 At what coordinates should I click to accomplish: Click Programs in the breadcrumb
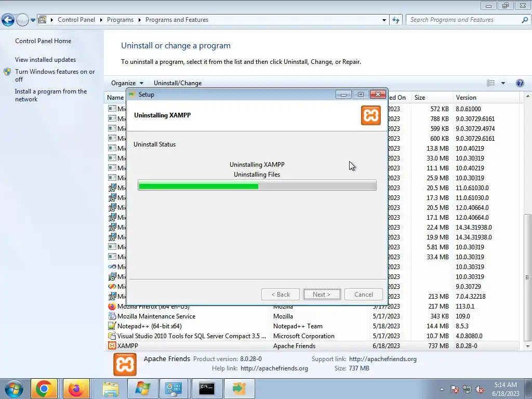click(x=120, y=20)
